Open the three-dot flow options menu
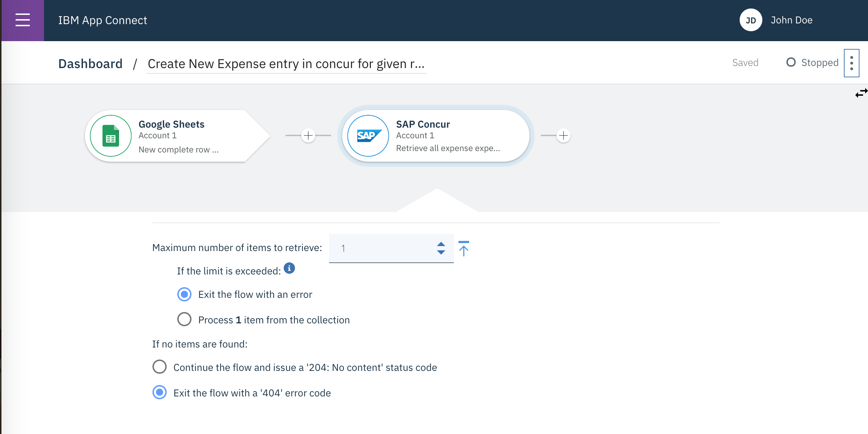The width and height of the screenshot is (868, 434). click(851, 63)
